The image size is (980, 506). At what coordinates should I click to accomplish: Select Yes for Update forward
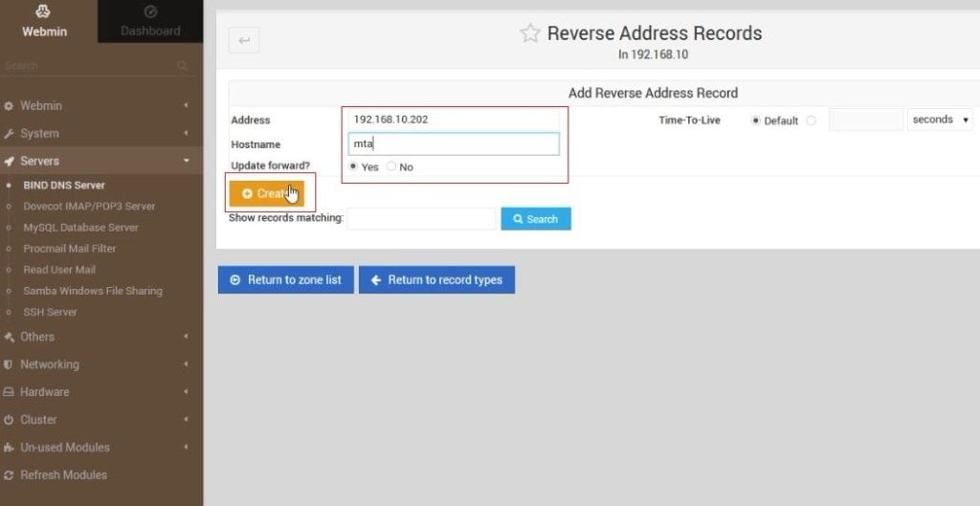(x=353, y=166)
